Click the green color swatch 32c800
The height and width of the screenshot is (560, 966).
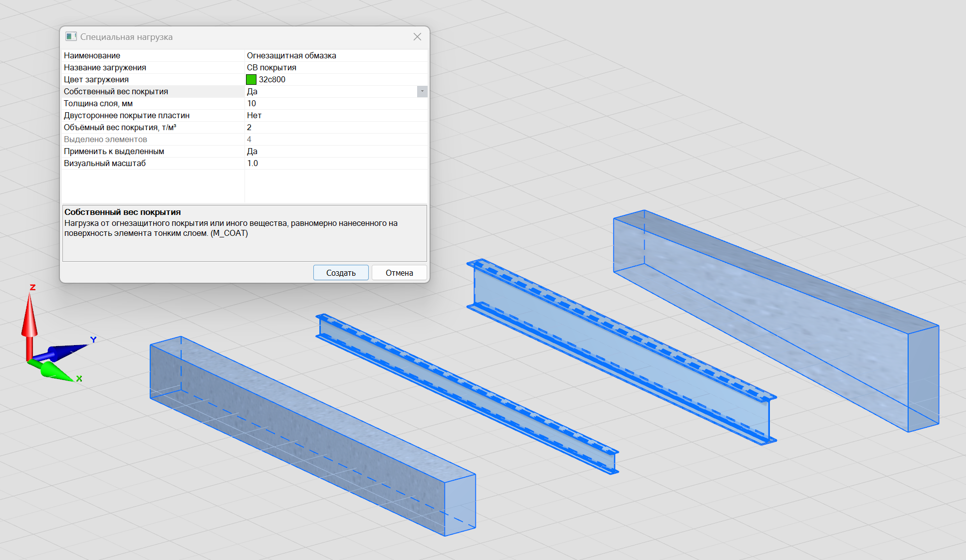251,79
